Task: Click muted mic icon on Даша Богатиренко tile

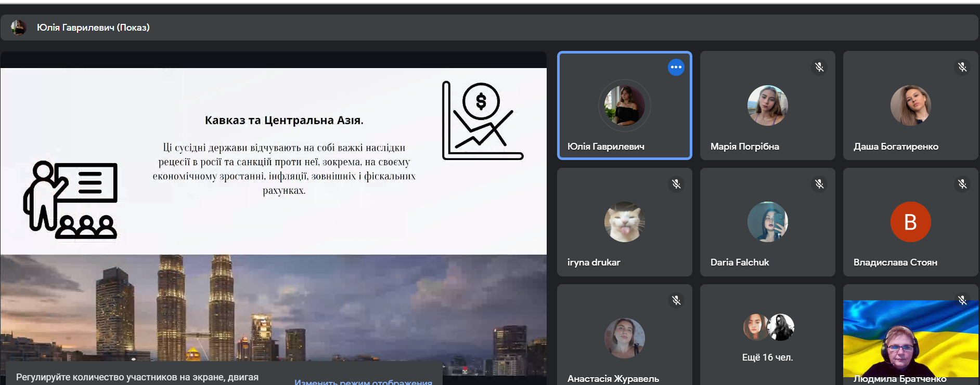Action: pos(962,67)
